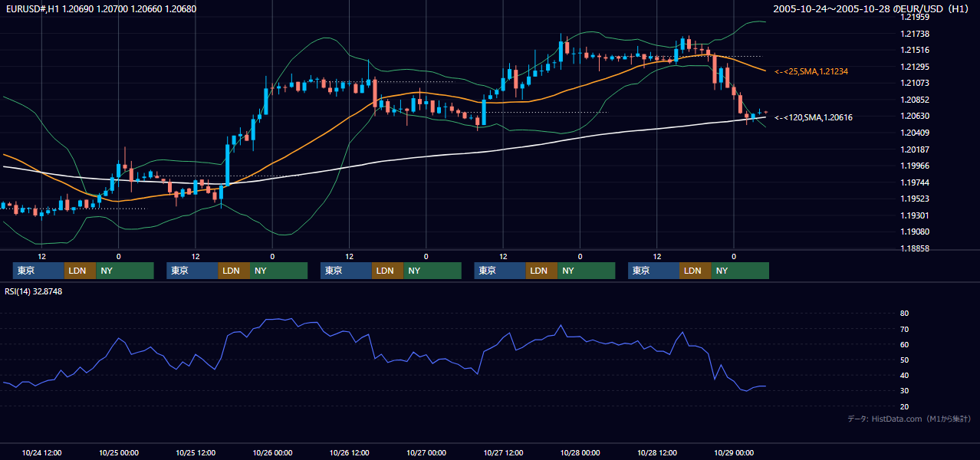Click the 10/24 12:00 date label
Viewport: 980px width, 460px height.
[41, 452]
